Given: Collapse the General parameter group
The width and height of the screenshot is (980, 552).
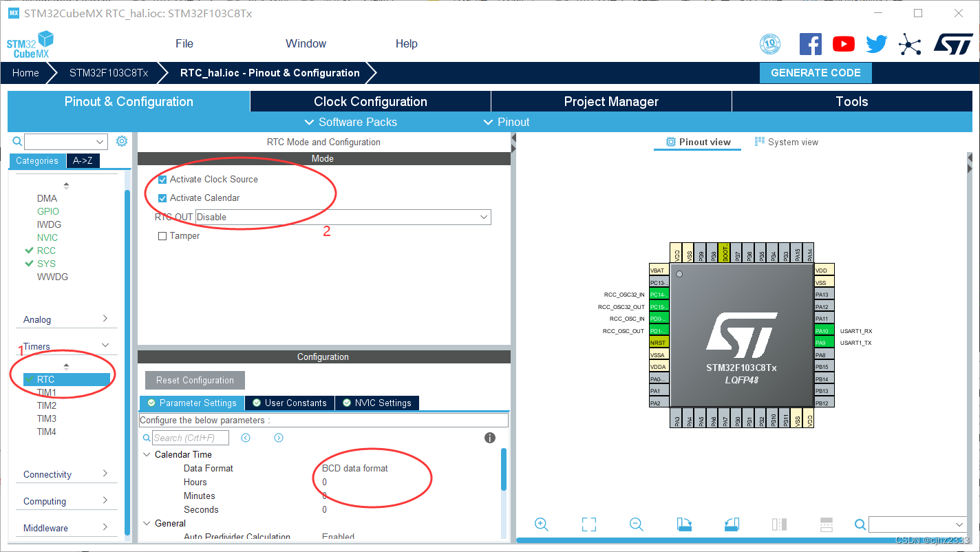Looking at the screenshot, I should click(x=147, y=523).
